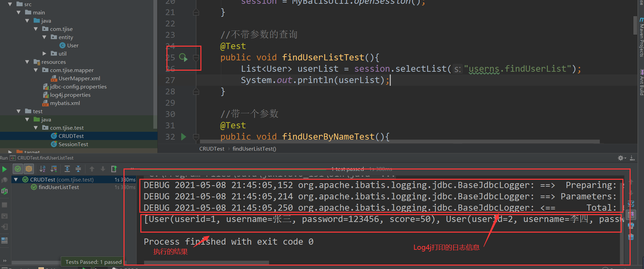Collapse com.tjise package under main

click(36, 29)
